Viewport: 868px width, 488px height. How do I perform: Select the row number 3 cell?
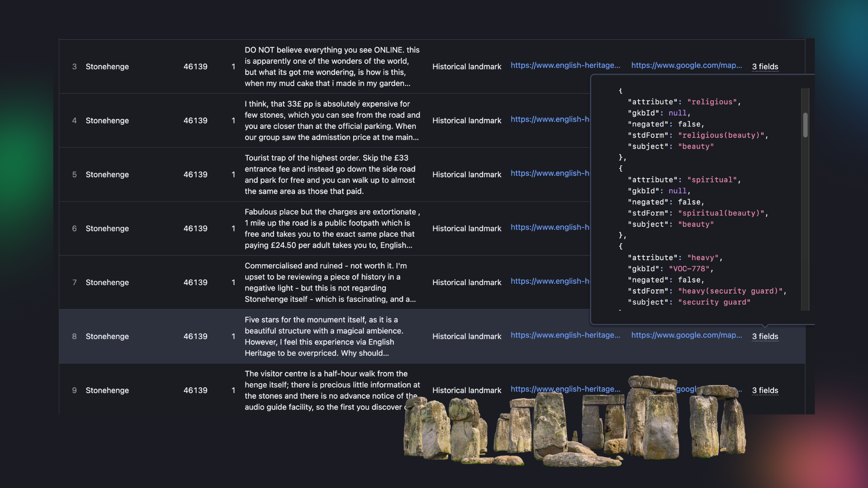point(75,66)
